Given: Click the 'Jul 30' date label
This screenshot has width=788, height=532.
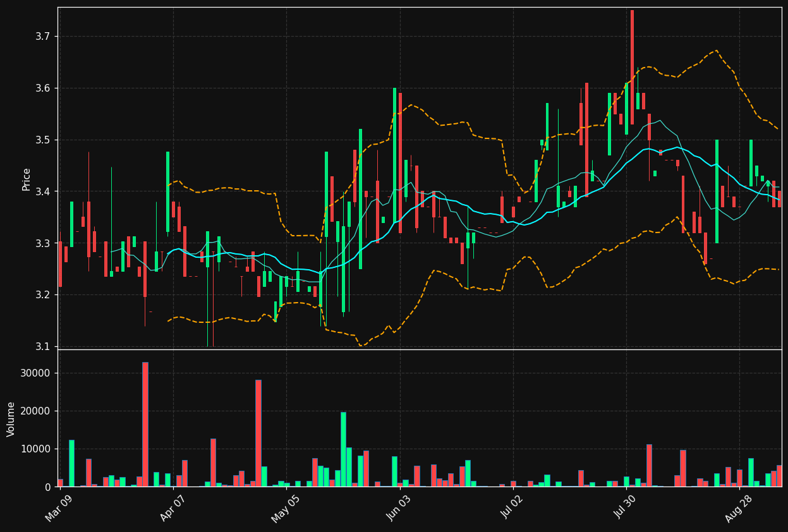Looking at the screenshot, I should coord(624,509).
